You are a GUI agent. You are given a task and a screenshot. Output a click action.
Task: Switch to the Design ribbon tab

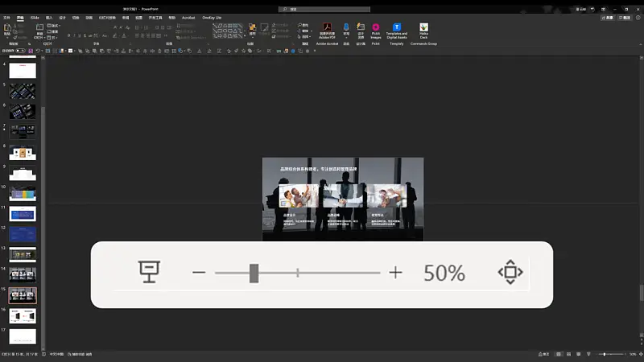(63, 18)
